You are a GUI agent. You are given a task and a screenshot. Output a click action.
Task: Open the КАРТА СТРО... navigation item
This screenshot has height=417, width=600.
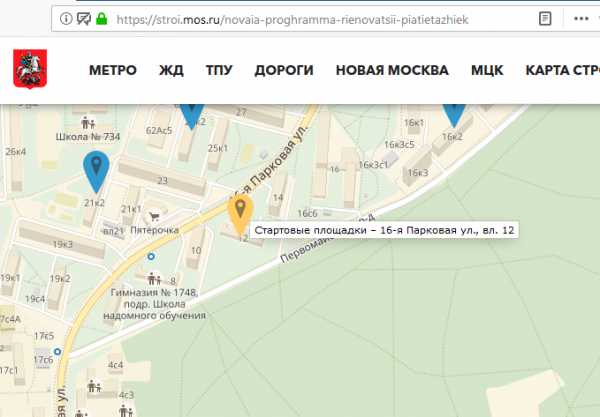pyautogui.click(x=562, y=71)
